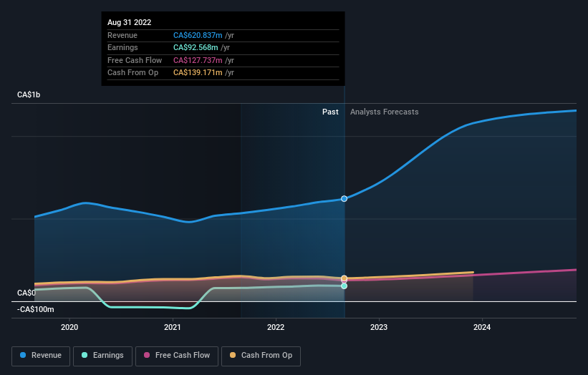Screen dimensions: 588x375
Task: Click the CA$1b y-axis label
Action: 29,94
